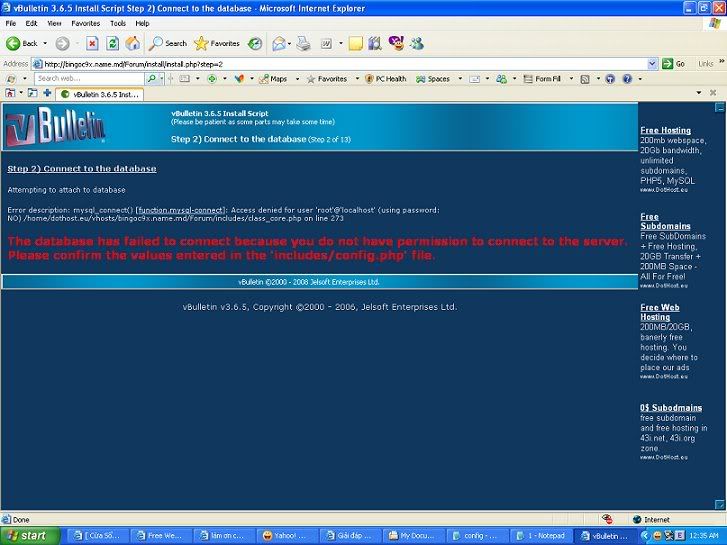The height and width of the screenshot is (545, 727).
Task: Click the Start button
Action: [x=30, y=536]
